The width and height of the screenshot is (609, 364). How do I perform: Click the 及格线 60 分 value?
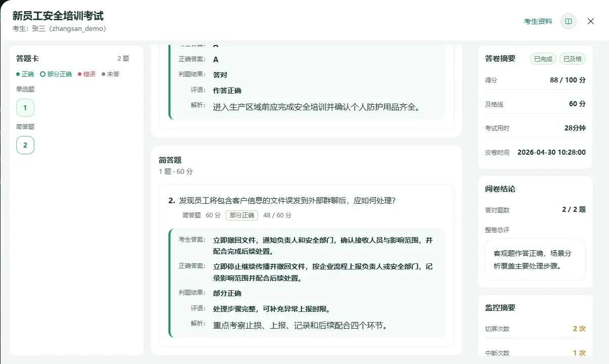point(577,104)
